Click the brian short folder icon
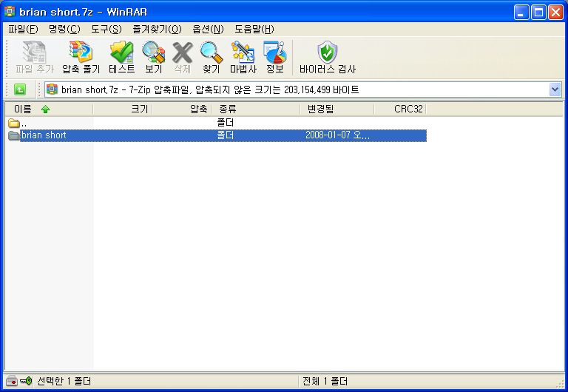This screenshot has height=392, width=568. [x=14, y=135]
